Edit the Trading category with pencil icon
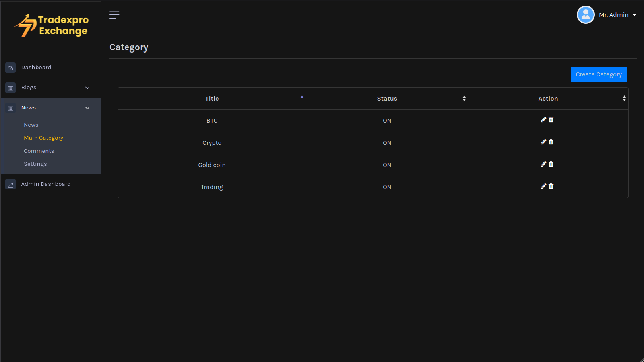 point(543,186)
